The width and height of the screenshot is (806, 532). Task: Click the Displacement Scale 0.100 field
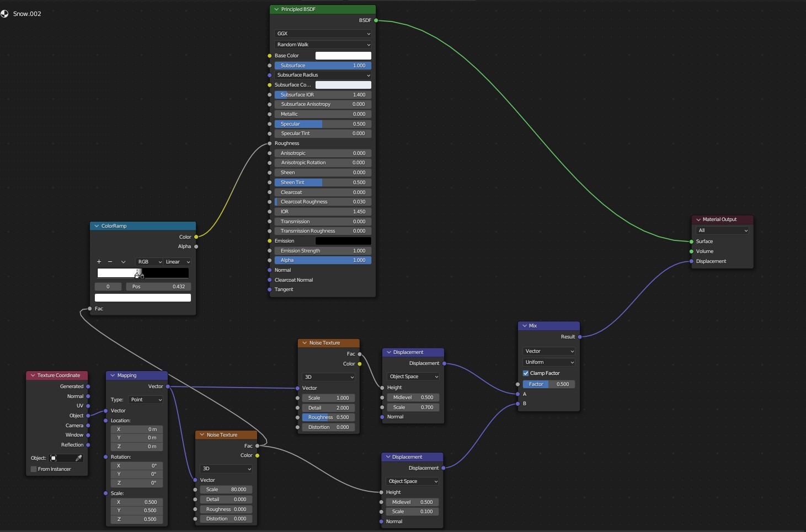coord(412,512)
